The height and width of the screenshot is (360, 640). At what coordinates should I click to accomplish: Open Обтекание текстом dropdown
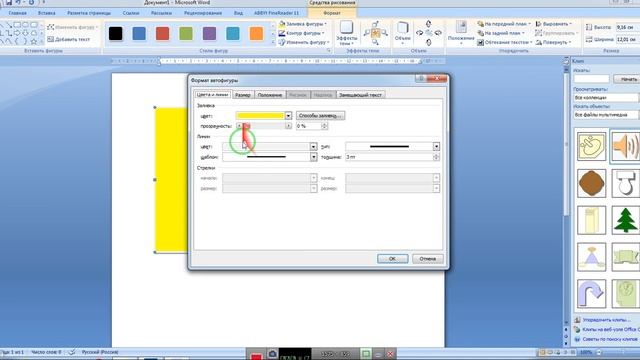[505, 42]
